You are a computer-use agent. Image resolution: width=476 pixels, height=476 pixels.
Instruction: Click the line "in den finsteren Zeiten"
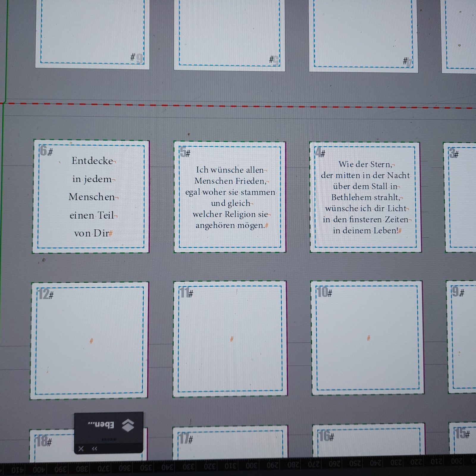pos(366,220)
